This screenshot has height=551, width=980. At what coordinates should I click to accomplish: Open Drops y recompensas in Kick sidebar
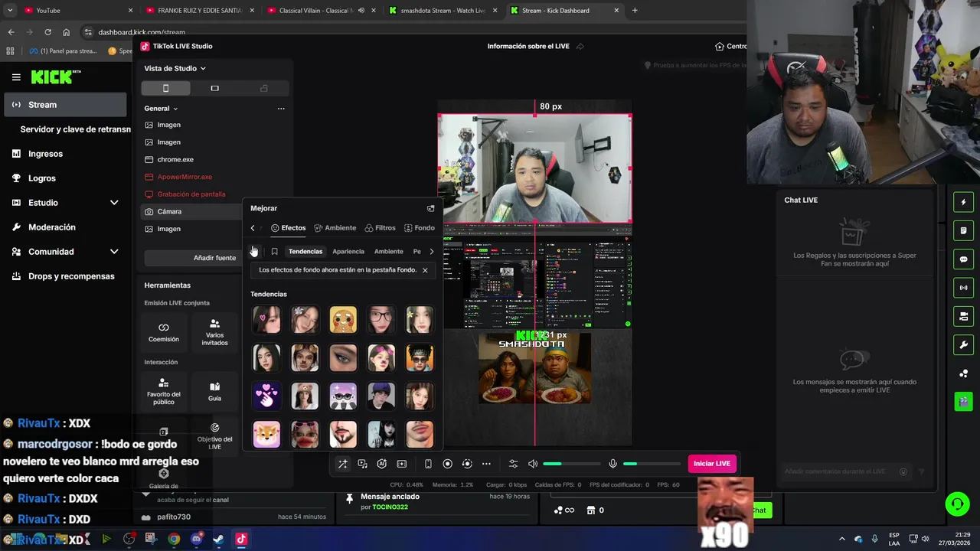tap(65, 276)
